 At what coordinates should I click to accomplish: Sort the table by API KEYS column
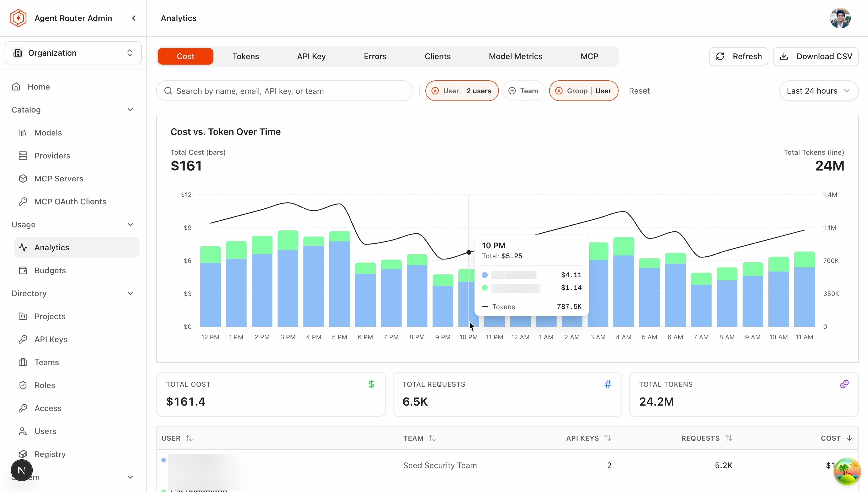[589, 438]
